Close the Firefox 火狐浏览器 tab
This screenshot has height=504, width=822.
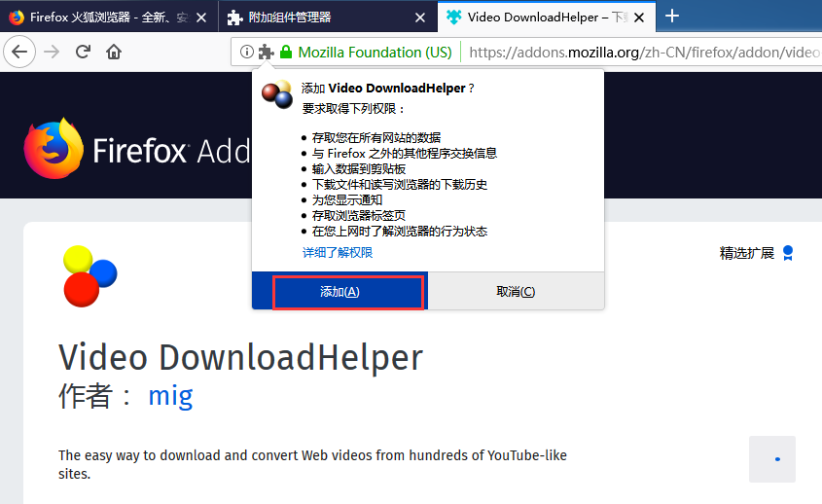pyautogui.click(x=201, y=18)
